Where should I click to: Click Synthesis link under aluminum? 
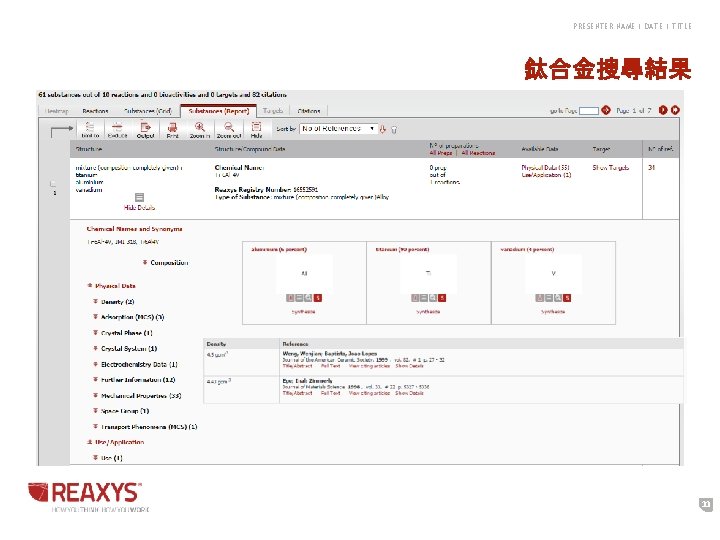click(304, 311)
